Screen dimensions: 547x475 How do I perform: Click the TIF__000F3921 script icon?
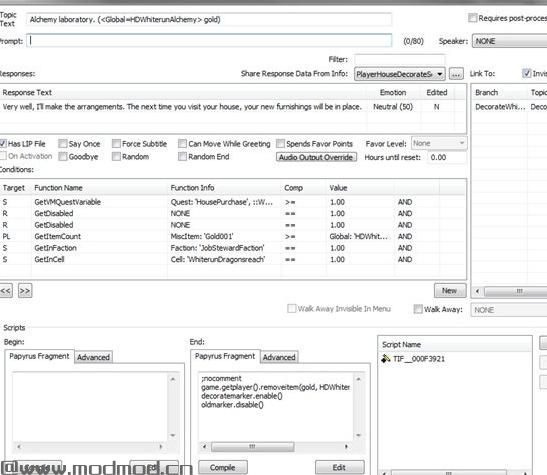[x=385, y=358]
